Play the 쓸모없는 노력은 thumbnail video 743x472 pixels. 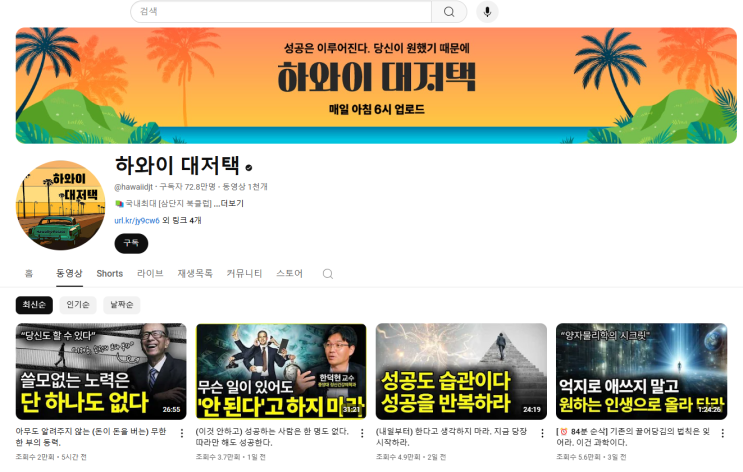(x=101, y=372)
